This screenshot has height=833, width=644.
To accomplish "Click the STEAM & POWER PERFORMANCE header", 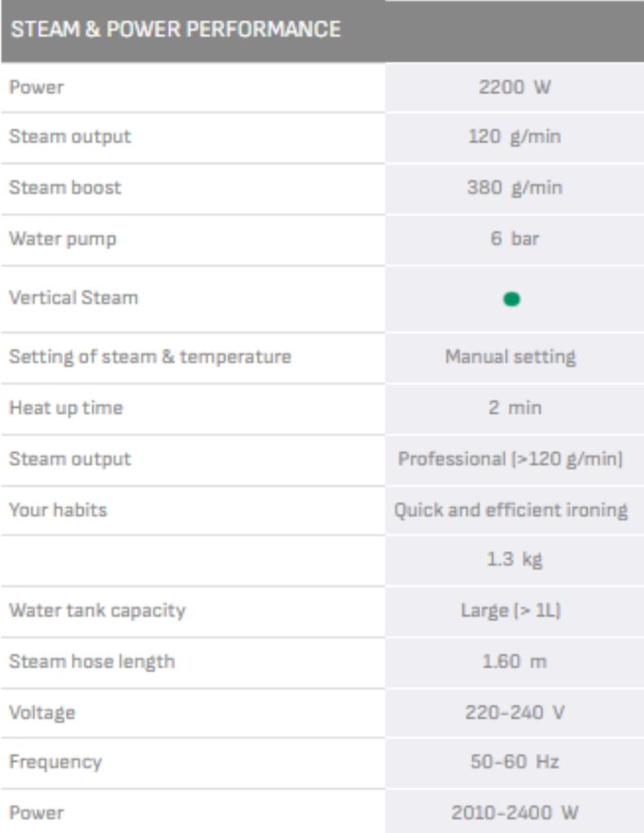I will point(175,30).
